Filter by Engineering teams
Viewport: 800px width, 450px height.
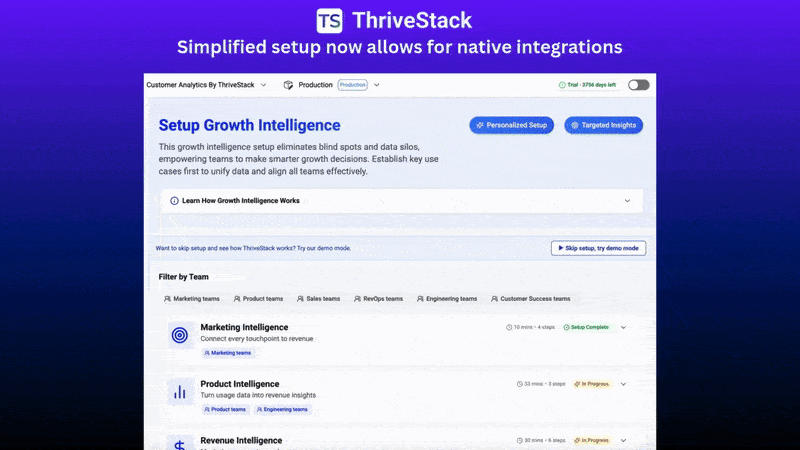point(447,299)
